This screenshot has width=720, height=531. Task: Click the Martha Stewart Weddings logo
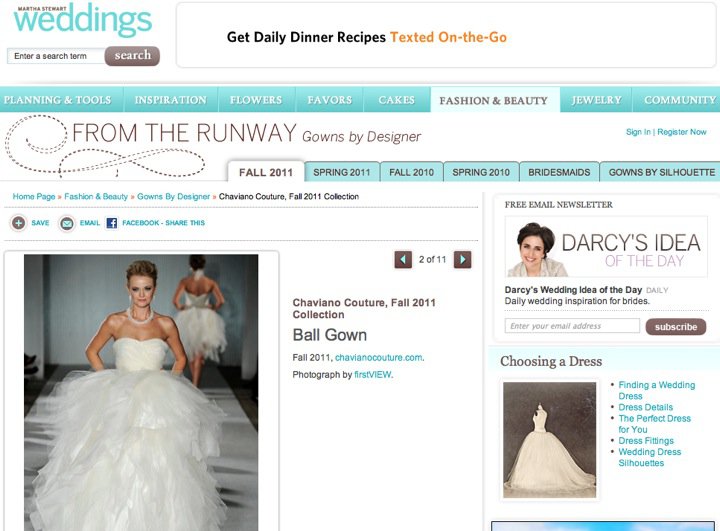[82, 20]
